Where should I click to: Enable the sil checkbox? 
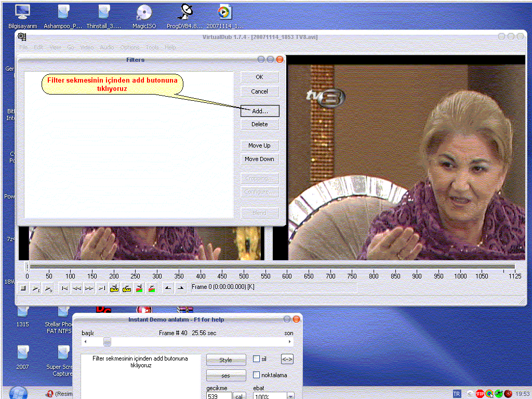coord(257,359)
